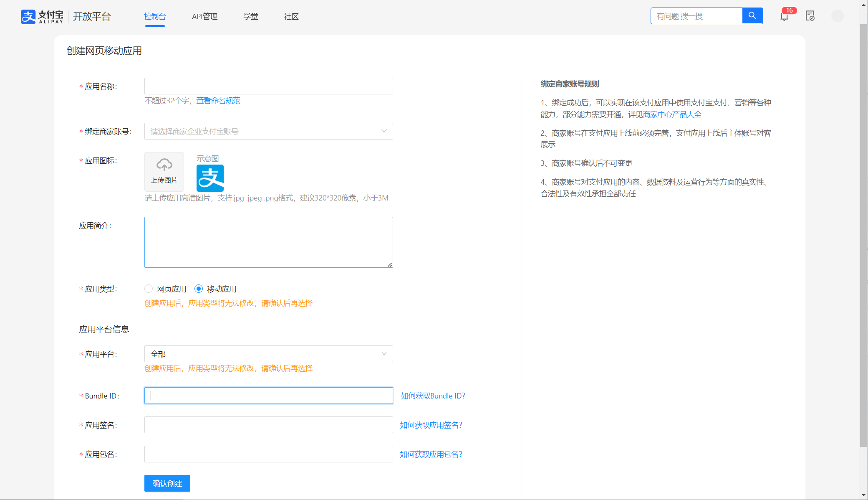Click the Alipay logo in header
This screenshot has height=500, width=868.
(x=42, y=16)
